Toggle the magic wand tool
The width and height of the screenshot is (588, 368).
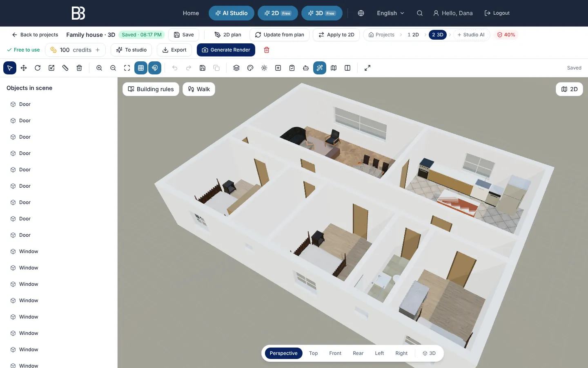point(320,68)
